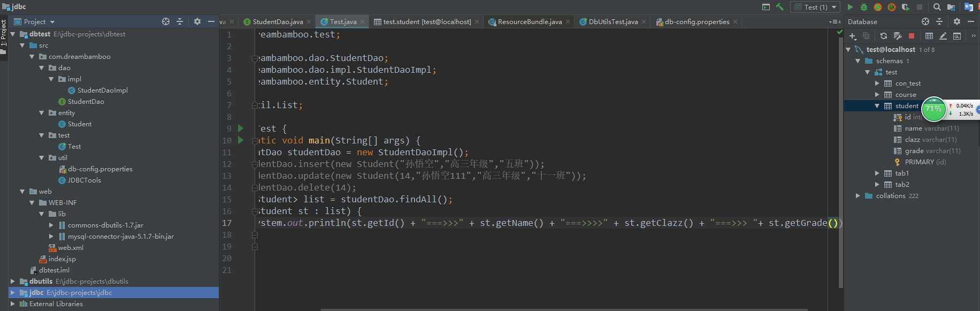The image size is (980, 311).
Task: Click fold marker at line 18
Action: (255, 234)
